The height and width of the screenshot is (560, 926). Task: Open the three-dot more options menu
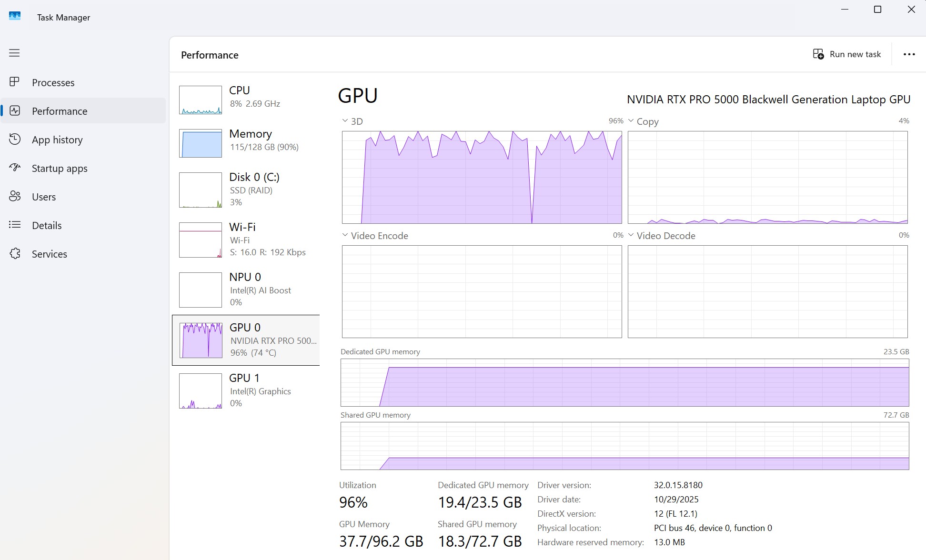[x=909, y=54]
